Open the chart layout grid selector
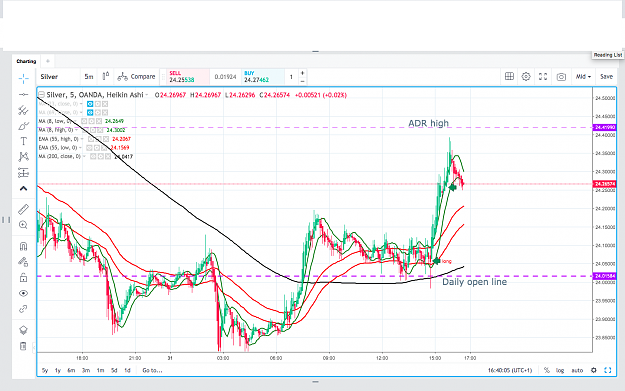Viewport: 625px width, 391px height. click(509, 77)
